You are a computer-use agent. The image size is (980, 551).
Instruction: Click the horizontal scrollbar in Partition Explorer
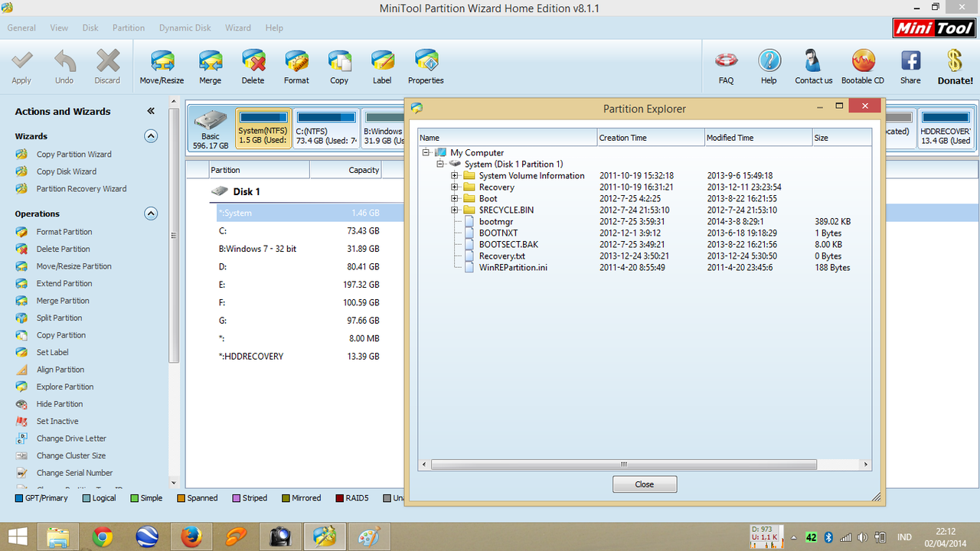624,464
